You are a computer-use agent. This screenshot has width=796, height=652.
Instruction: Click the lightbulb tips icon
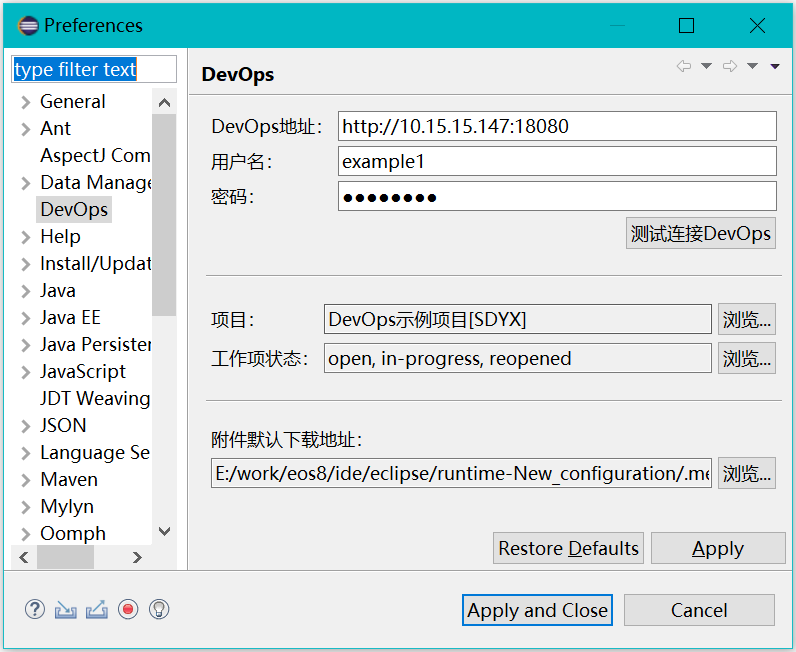(x=158, y=609)
